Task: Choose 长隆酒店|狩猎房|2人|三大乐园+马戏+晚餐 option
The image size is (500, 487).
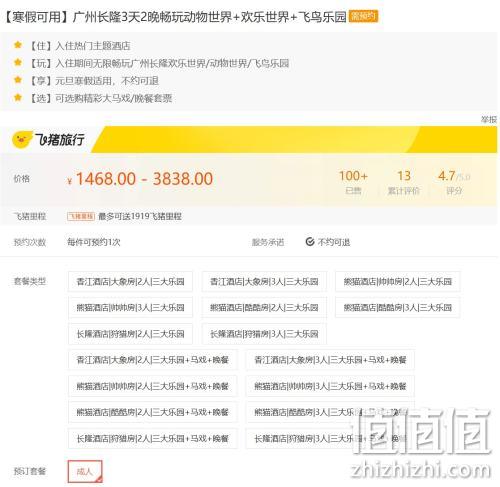Action: click(x=153, y=438)
